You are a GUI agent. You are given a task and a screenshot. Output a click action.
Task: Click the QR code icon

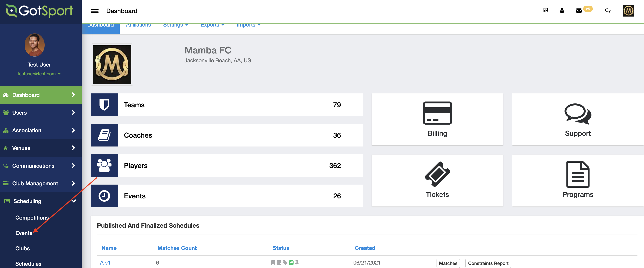545,10
